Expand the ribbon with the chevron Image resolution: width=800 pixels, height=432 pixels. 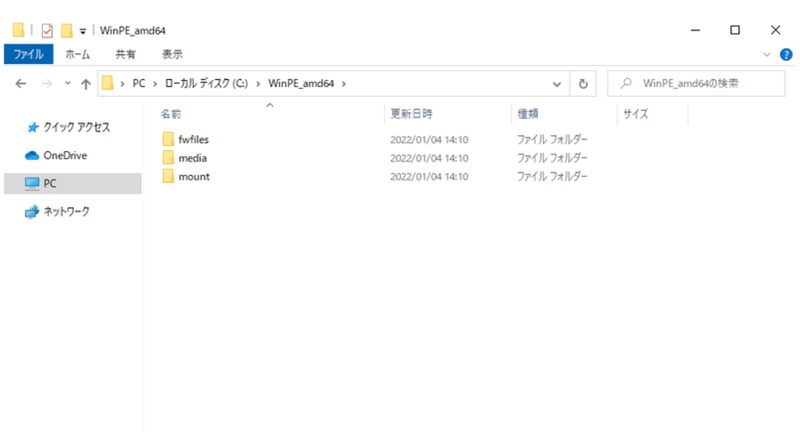[x=766, y=55]
